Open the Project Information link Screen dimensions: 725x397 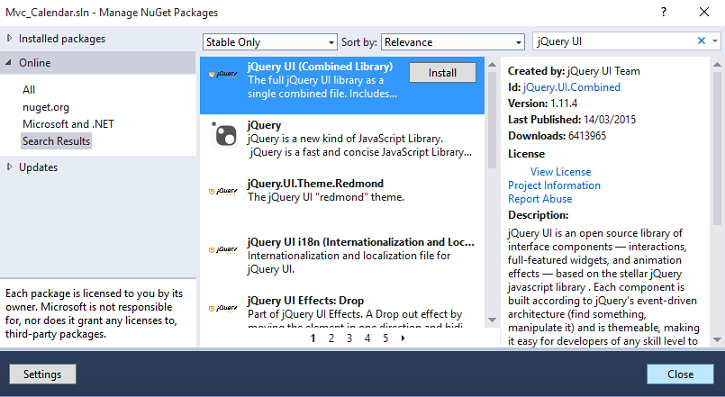tap(554, 185)
